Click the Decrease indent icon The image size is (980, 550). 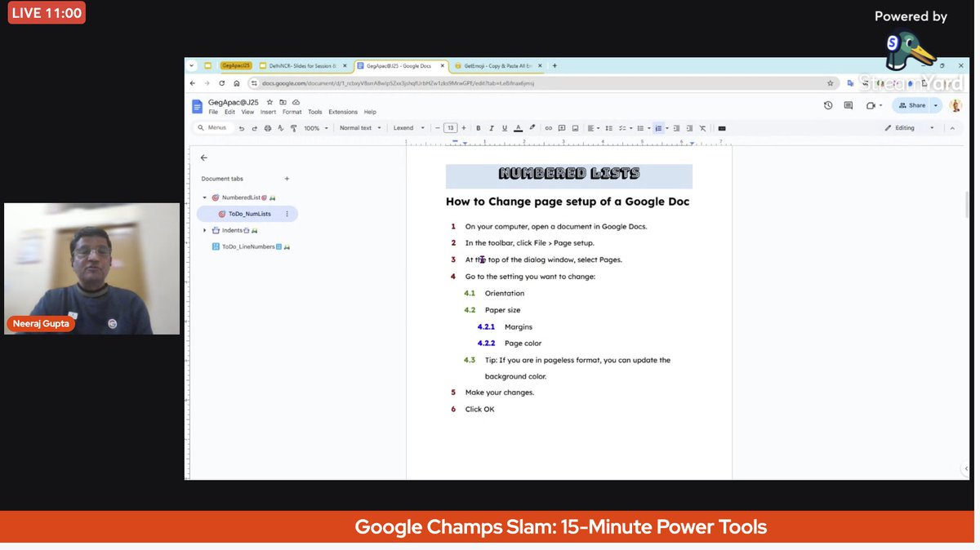coord(676,128)
